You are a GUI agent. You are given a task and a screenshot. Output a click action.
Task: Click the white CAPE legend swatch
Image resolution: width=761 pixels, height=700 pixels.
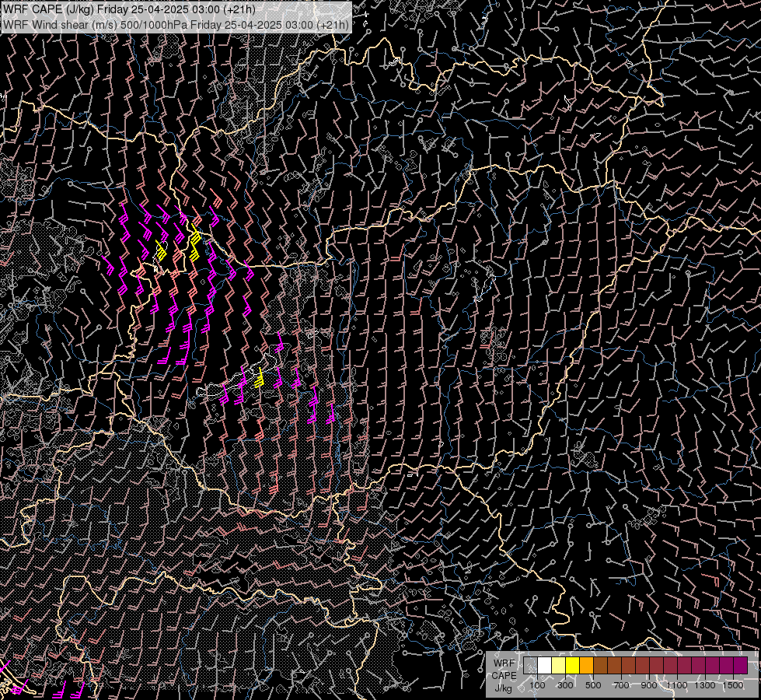tap(545, 666)
